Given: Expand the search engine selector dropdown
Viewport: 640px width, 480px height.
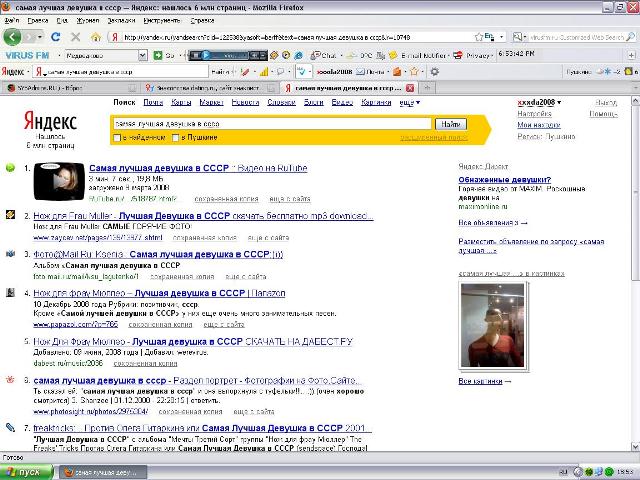Looking at the screenshot, I should (525, 37).
